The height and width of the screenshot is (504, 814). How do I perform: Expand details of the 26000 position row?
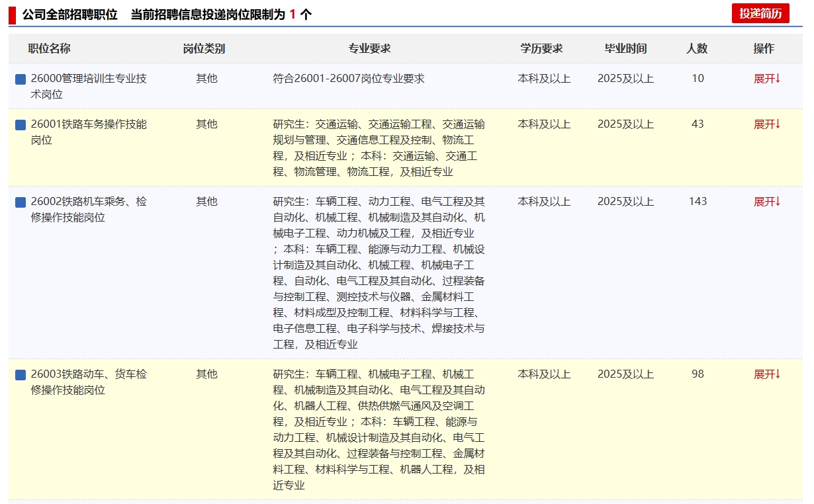click(767, 79)
